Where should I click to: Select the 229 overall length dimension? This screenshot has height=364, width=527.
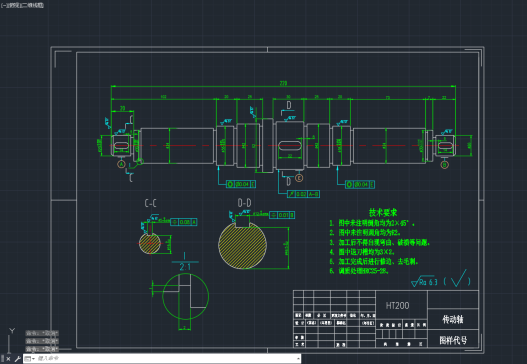tap(283, 83)
